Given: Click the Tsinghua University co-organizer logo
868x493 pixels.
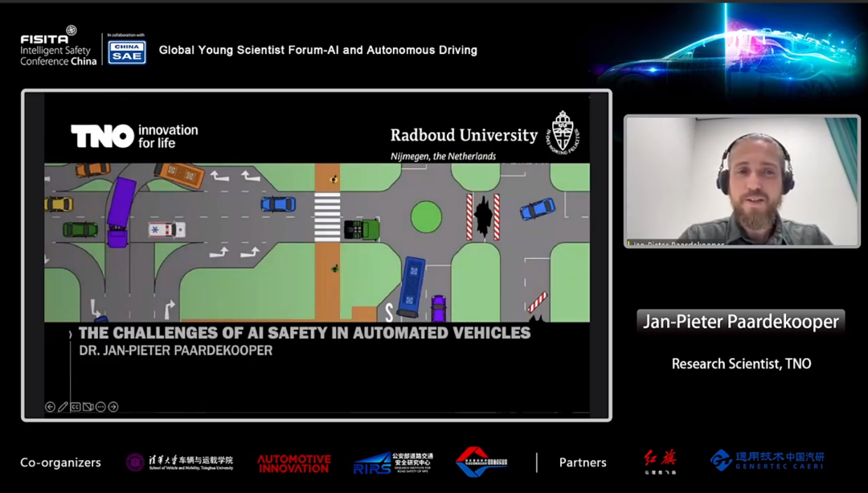Looking at the screenshot, I should tap(180, 462).
